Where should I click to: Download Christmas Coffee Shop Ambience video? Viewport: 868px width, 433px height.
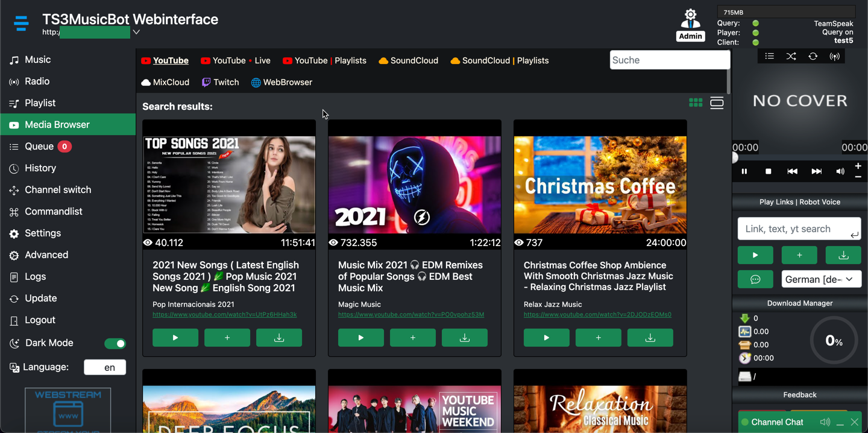point(650,338)
